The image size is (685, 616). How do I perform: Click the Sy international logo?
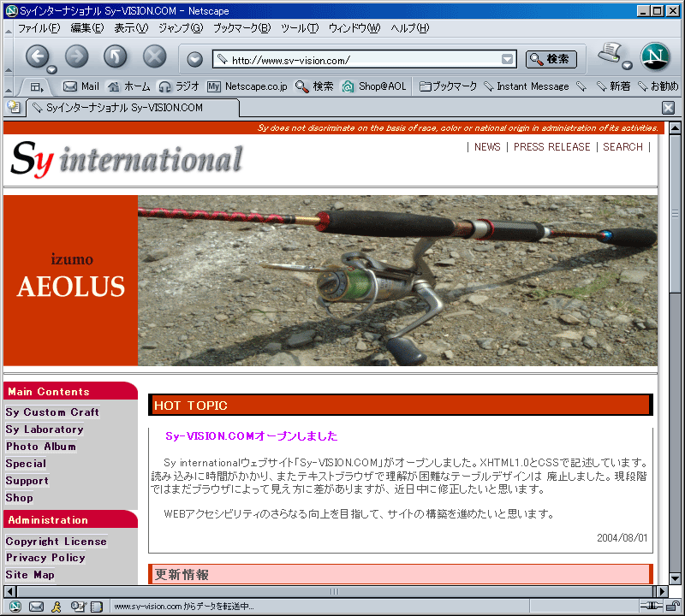tap(127, 159)
